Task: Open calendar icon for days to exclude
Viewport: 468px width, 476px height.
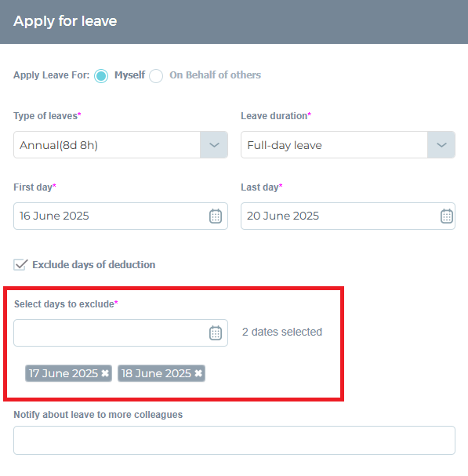Action: (216, 332)
